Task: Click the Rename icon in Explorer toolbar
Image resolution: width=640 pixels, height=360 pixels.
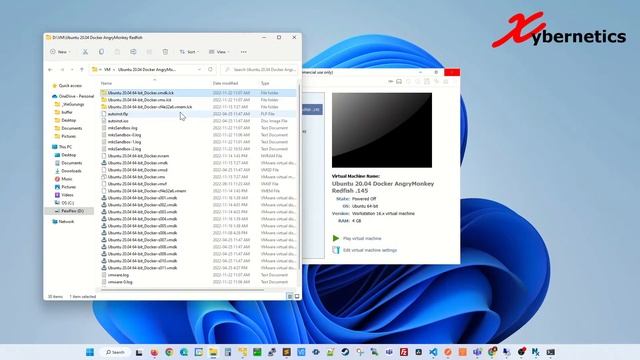Action: click(133, 52)
